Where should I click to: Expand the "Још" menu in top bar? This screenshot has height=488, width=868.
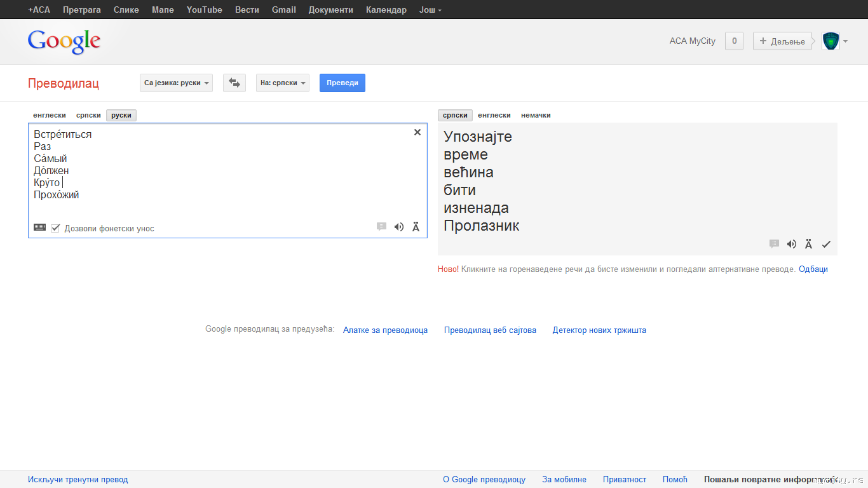[x=430, y=10]
